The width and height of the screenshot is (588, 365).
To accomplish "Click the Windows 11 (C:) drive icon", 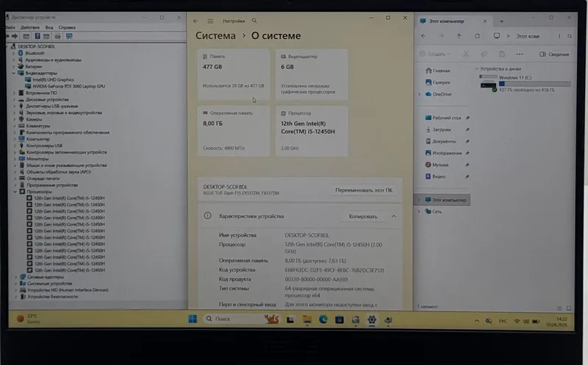I will coord(488,83).
